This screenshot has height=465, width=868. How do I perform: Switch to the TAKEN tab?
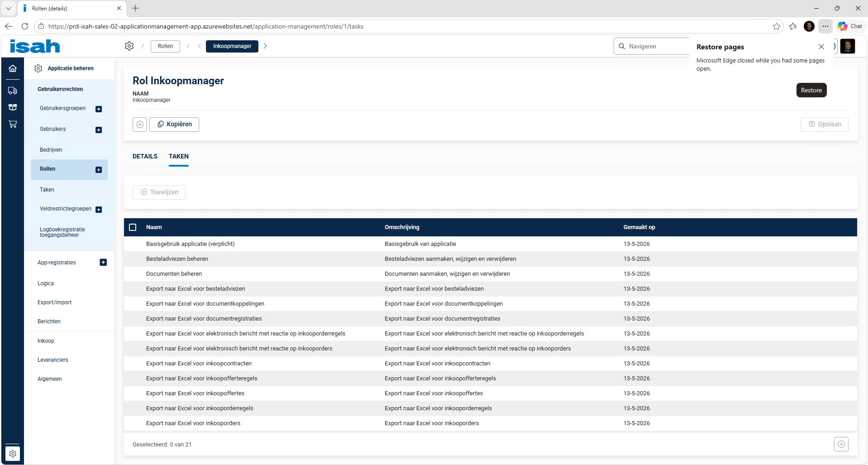[x=179, y=156]
